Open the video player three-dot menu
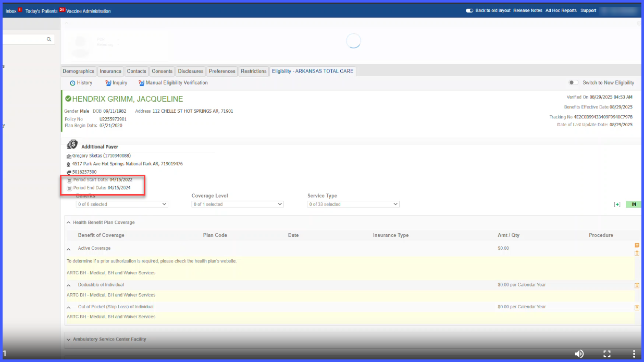This screenshot has height=362, width=644. (x=634, y=354)
